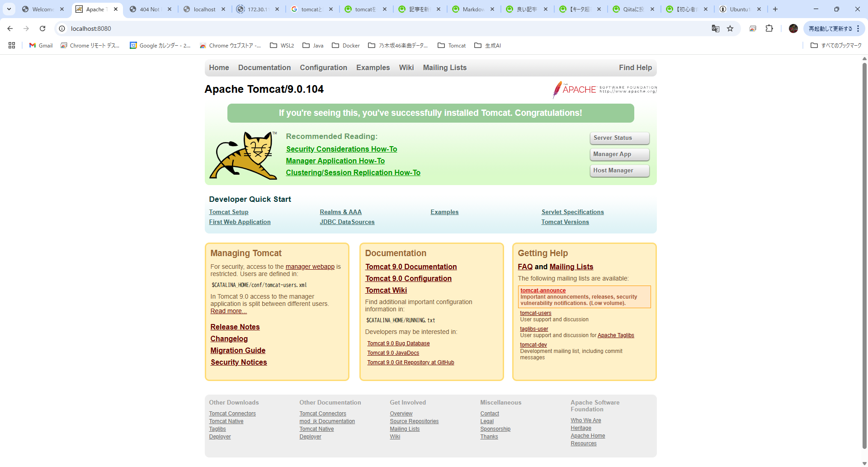Click the Manager App button
This screenshot has height=467, width=868.
click(619, 154)
